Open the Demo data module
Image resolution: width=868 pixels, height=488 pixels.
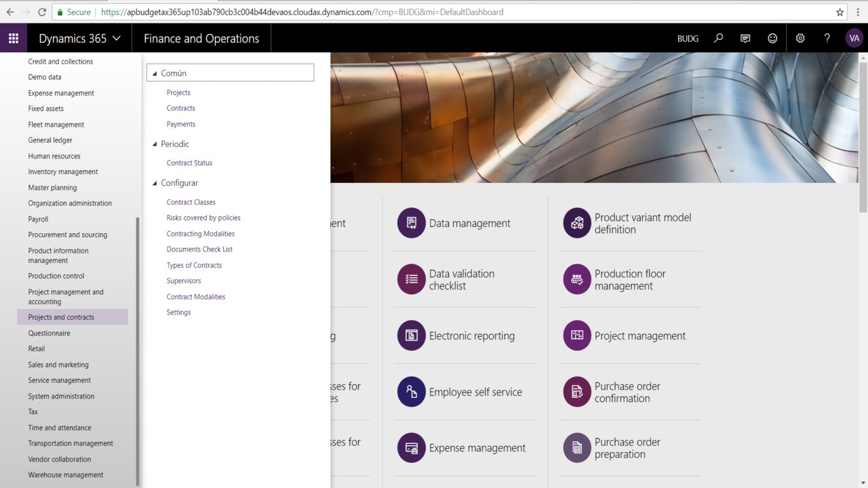point(45,77)
